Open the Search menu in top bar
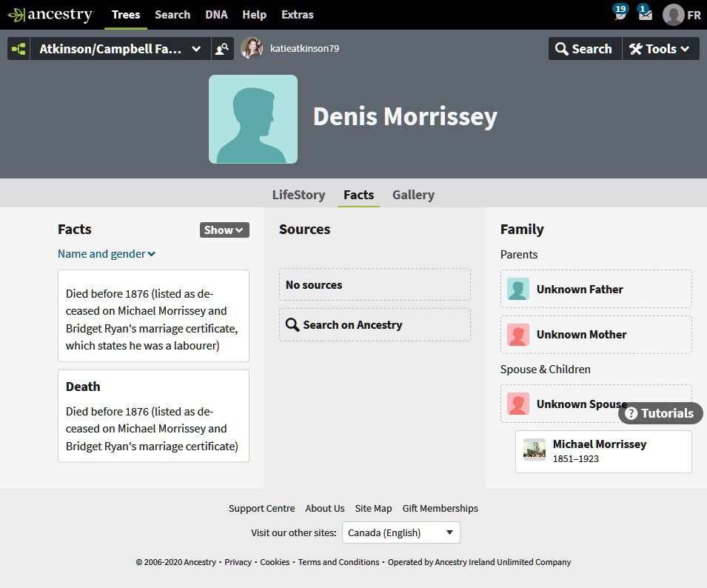The height and width of the screenshot is (588, 707). [172, 15]
